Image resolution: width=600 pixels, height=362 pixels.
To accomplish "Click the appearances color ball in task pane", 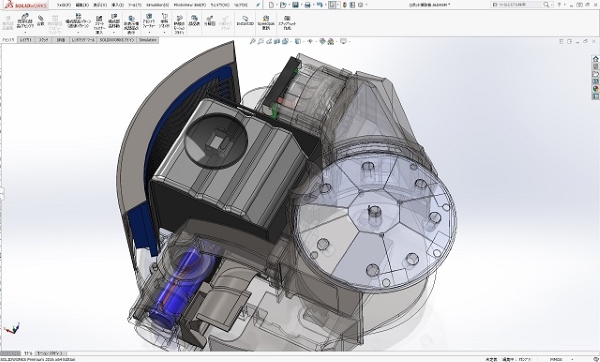I will click(595, 89).
